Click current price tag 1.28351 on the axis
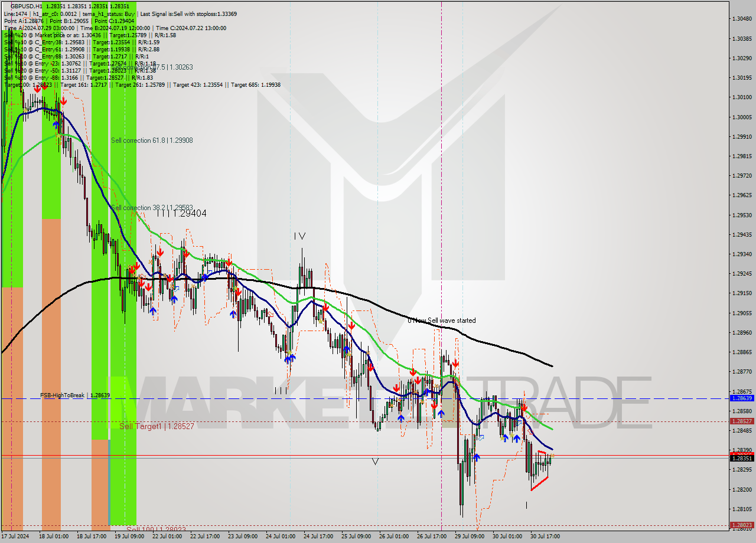 pos(741,458)
